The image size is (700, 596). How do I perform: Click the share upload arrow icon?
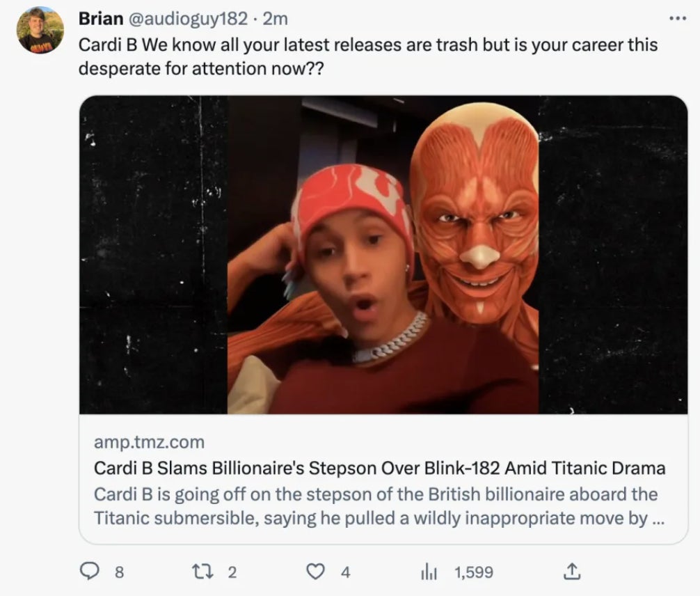[x=571, y=572]
